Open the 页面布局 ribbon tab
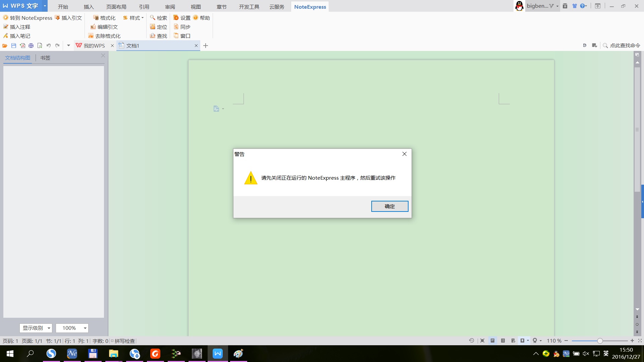The height and width of the screenshot is (362, 644). pyautogui.click(x=116, y=7)
